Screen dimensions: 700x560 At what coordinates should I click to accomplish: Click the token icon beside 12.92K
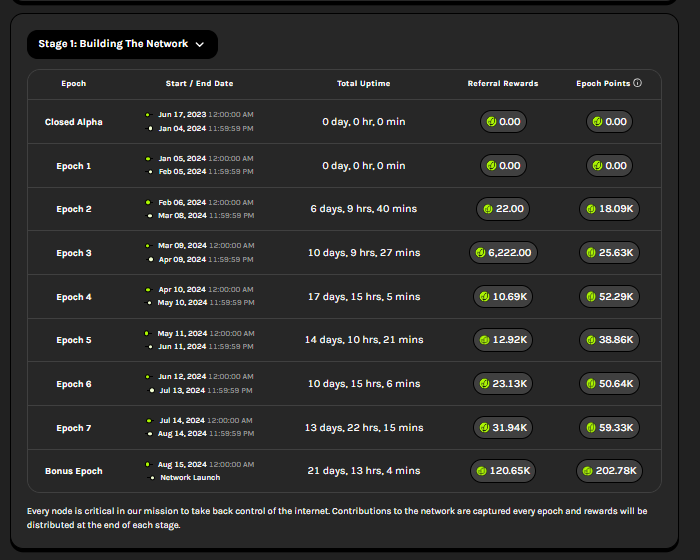pyautogui.click(x=484, y=340)
